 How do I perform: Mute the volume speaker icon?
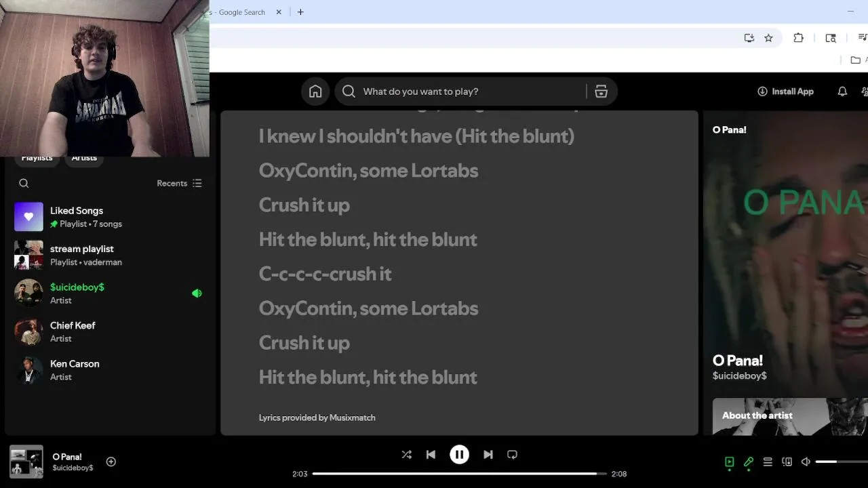(x=806, y=462)
